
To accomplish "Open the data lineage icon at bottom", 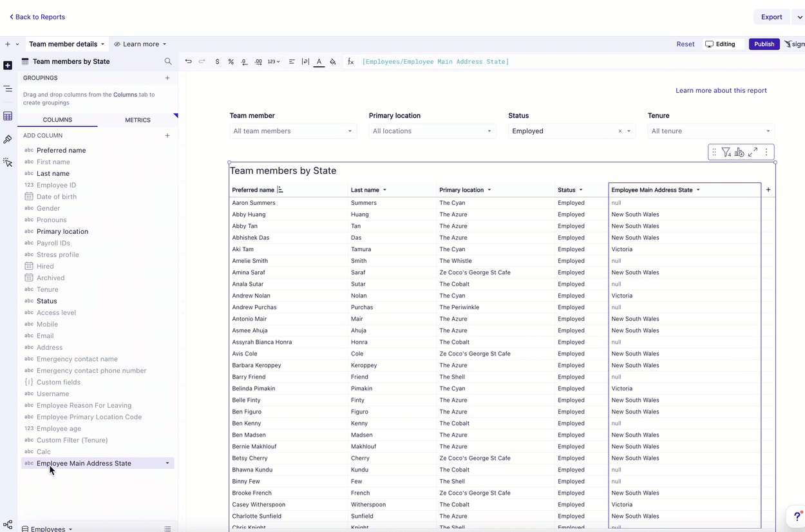I will click(8, 525).
